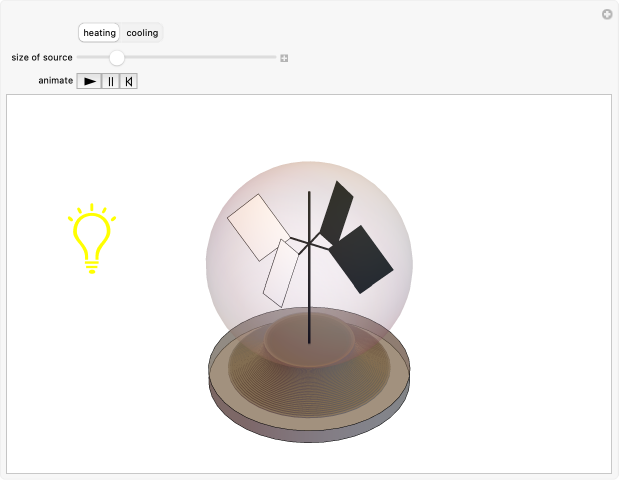Click the yellow light bulb source
The height and width of the screenshot is (481, 619).
[x=92, y=238]
